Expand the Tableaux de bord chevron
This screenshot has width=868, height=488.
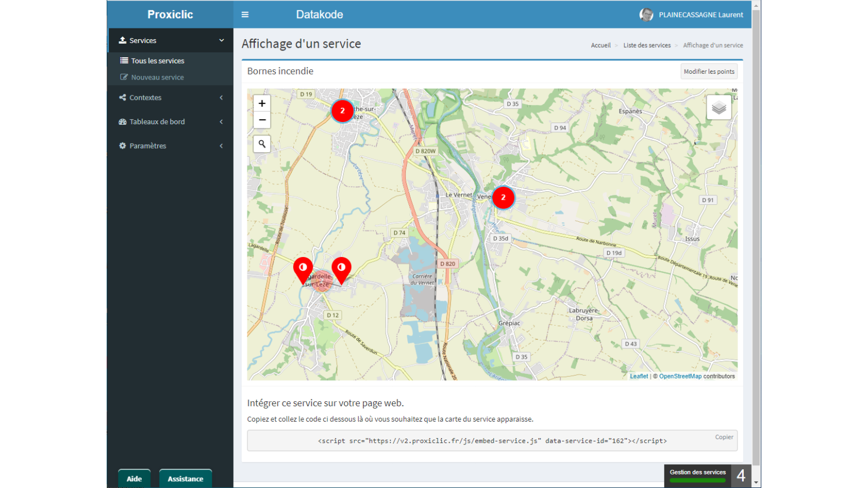221,121
